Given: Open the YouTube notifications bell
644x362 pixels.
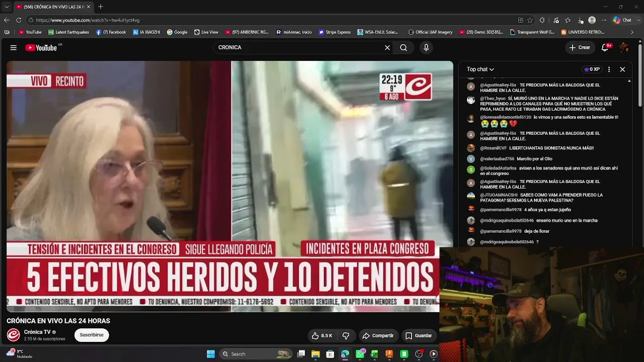Looking at the screenshot, I should click(605, 48).
